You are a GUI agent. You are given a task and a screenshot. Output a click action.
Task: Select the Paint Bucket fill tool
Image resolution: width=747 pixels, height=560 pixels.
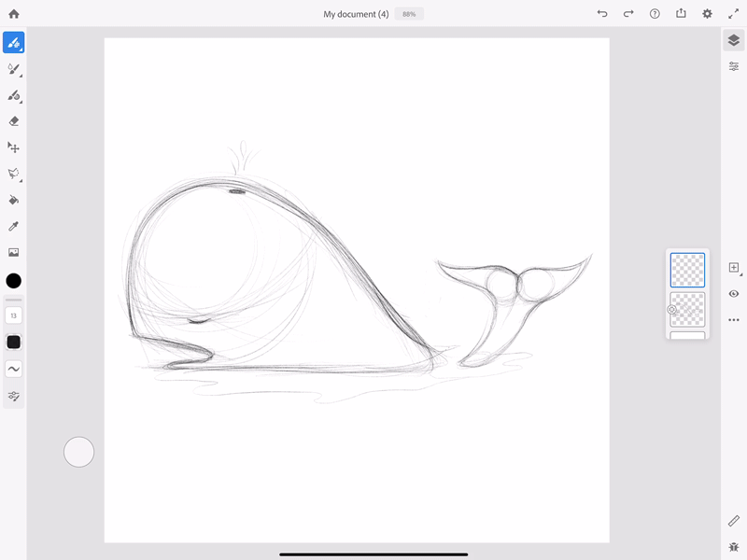pyautogui.click(x=13, y=200)
